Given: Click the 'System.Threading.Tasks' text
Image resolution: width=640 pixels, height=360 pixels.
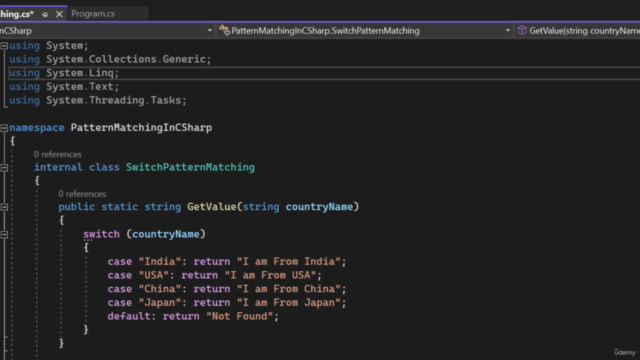Looking at the screenshot, I should point(113,100).
